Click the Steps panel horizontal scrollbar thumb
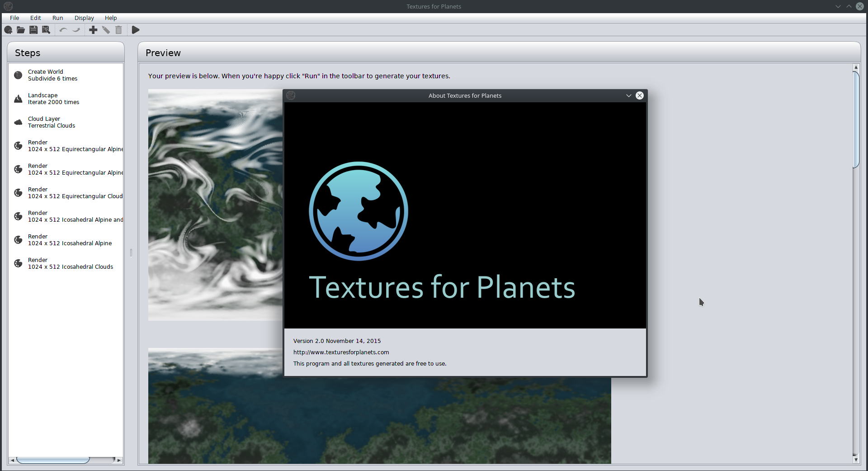The height and width of the screenshot is (471, 868). coord(53,460)
